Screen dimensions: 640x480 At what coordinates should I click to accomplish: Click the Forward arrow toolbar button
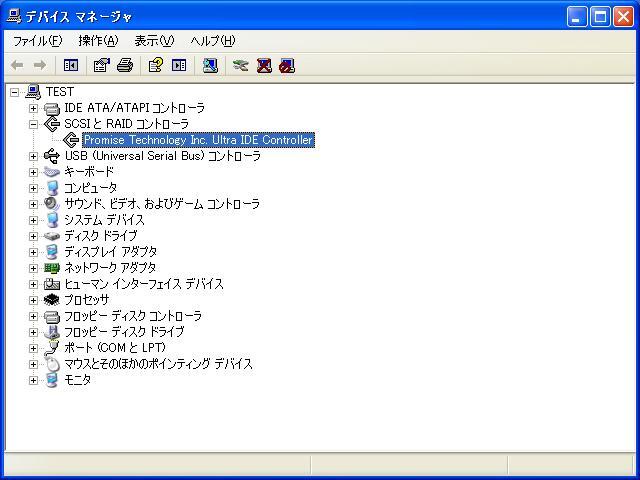click(x=40, y=65)
